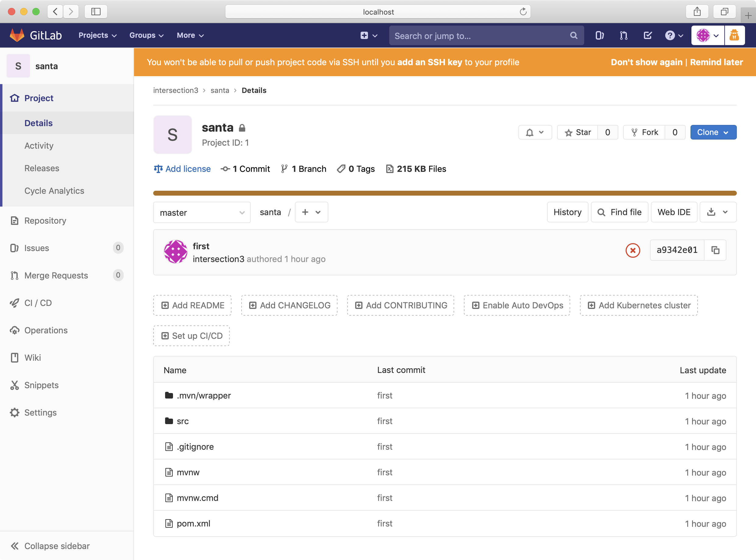The width and height of the screenshot is (756, 560).
Task: Click the add an SSH key link
Action: pos(429,62)
